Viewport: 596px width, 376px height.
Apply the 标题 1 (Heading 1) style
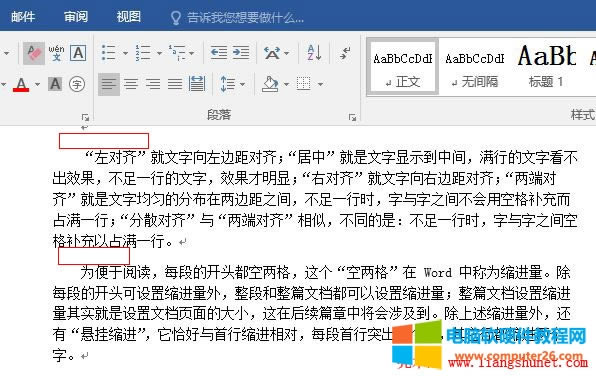click(x=547, y=67)
